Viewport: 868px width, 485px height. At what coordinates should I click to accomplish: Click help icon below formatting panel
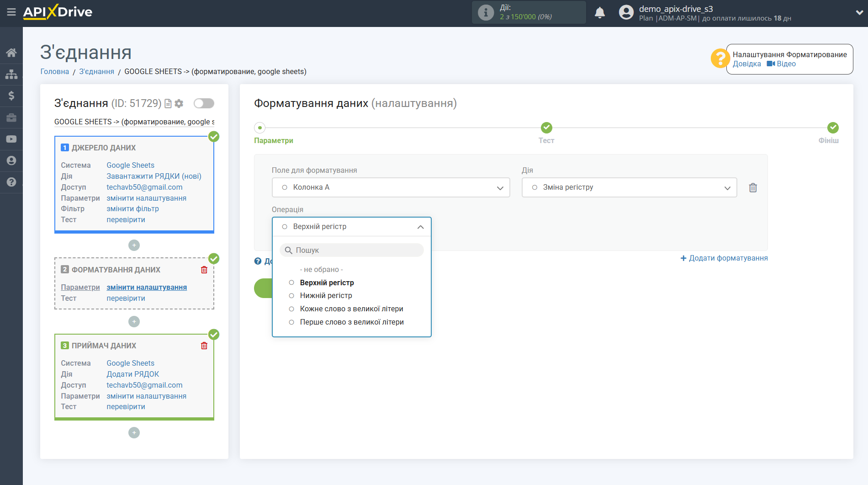click(x=258, y=261)
